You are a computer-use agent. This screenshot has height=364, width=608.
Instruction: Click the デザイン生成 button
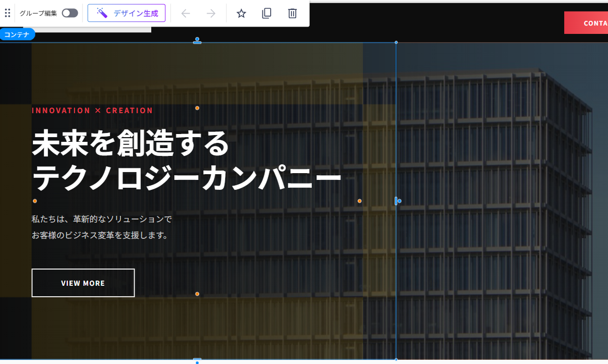coord(127,13)
